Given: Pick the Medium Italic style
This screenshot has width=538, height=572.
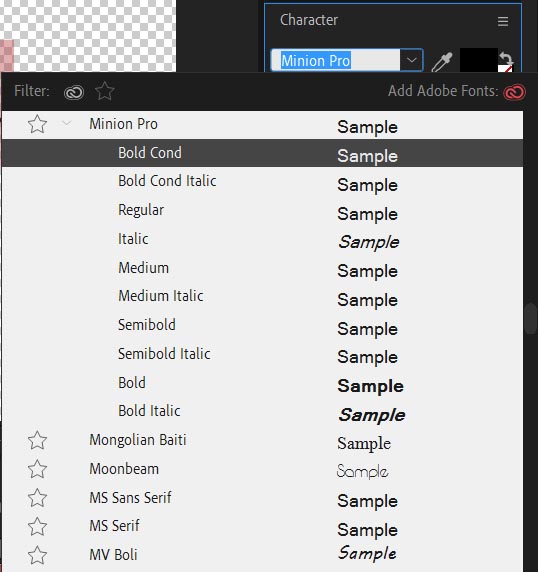Looking at the screenshot, I should tap(262, 297).
